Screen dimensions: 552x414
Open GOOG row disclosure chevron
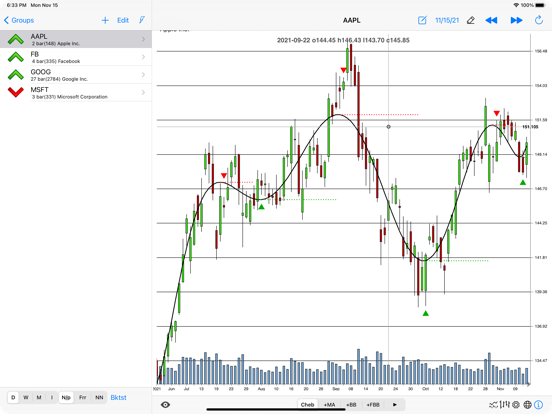coord(143,75)
